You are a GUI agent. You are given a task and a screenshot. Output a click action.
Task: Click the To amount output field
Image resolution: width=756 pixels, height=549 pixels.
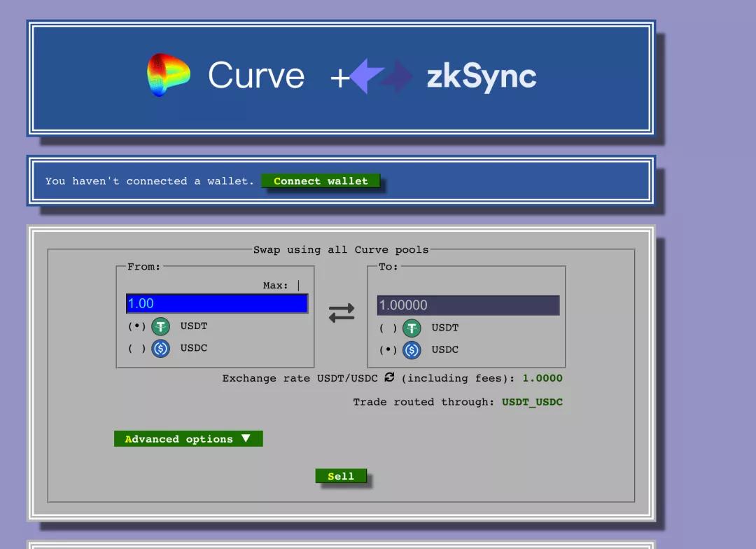(468, 305)
